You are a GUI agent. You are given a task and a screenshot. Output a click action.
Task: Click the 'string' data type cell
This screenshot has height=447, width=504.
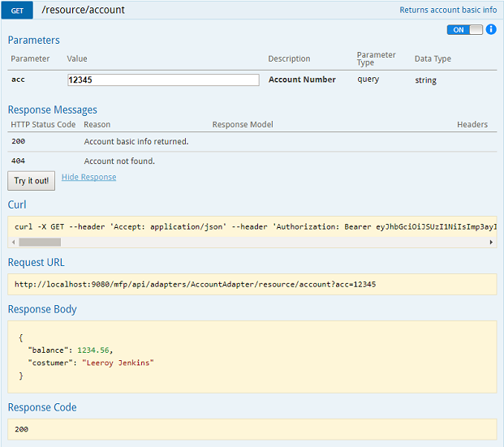click(x=425, y=80)
